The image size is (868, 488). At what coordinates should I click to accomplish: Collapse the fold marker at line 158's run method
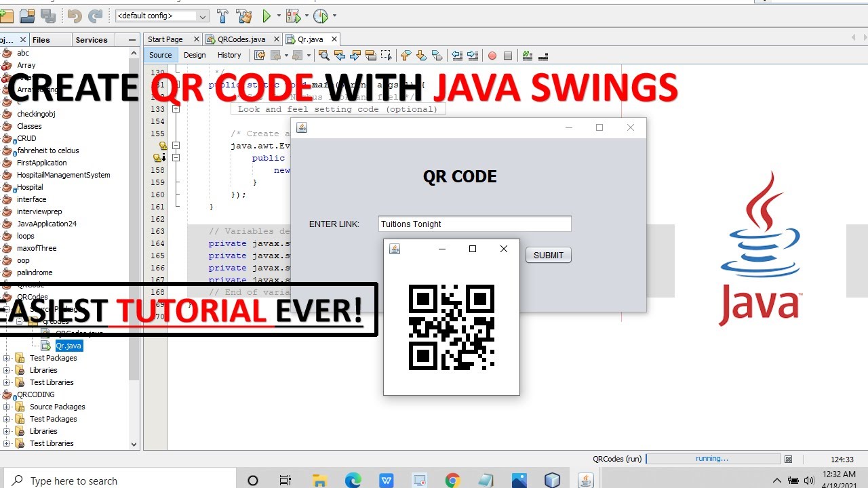176,157
